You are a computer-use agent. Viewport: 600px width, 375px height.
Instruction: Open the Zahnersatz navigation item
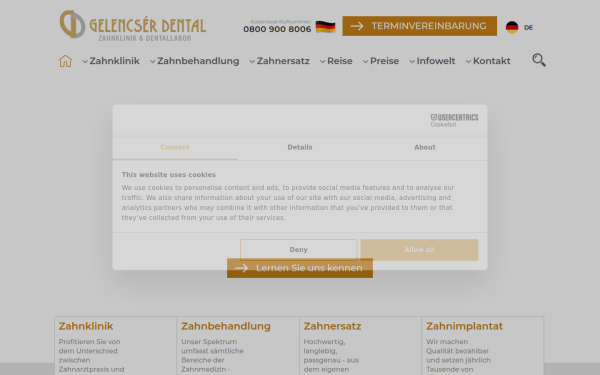coord(283,61)
